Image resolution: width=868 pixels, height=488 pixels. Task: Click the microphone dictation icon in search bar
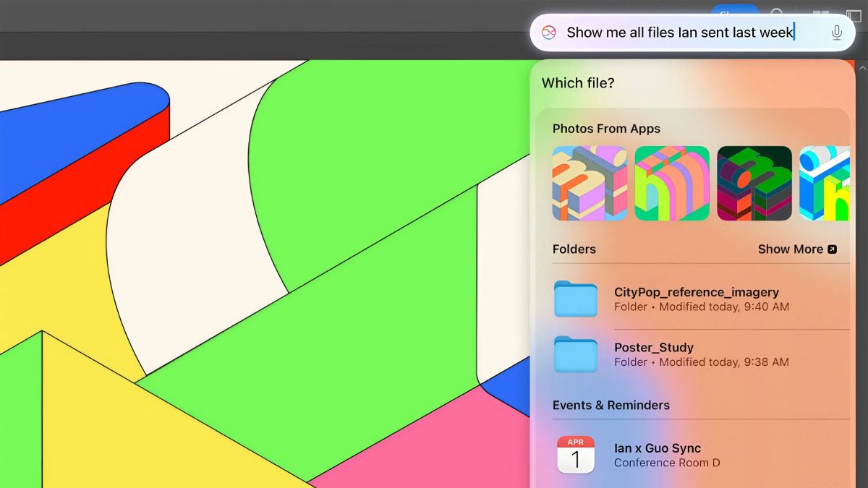pyautogui.click(x=837, y=33)
